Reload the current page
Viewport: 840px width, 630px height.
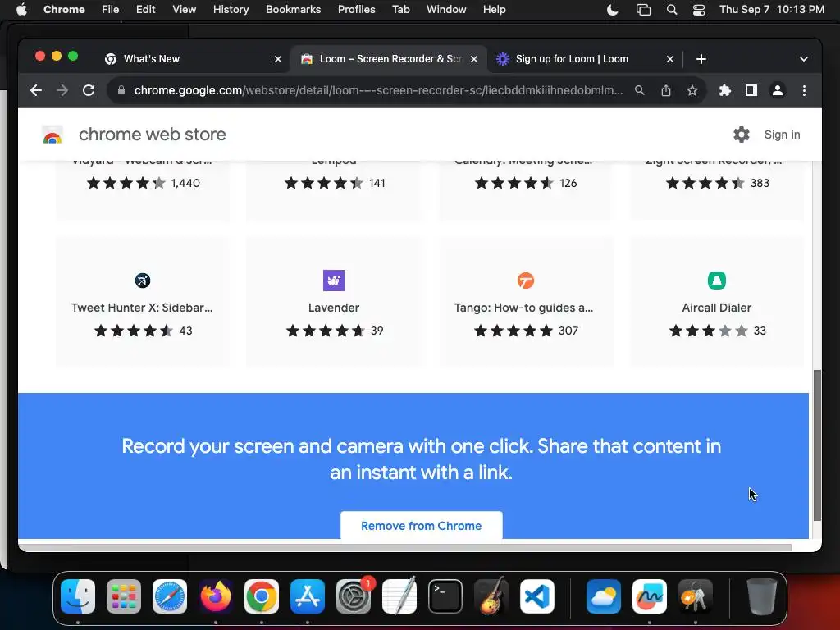coord(89,90)
